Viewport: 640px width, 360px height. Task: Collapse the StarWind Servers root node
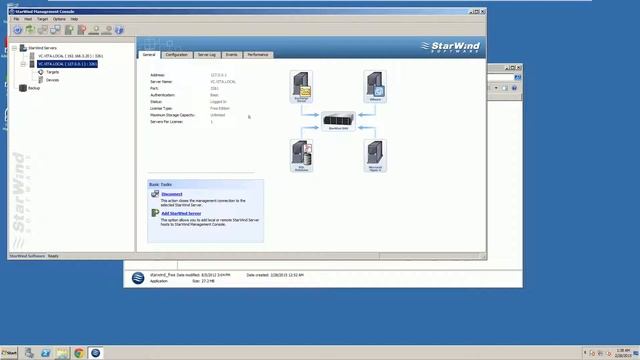pyautogui.click(x=15, y=48)
